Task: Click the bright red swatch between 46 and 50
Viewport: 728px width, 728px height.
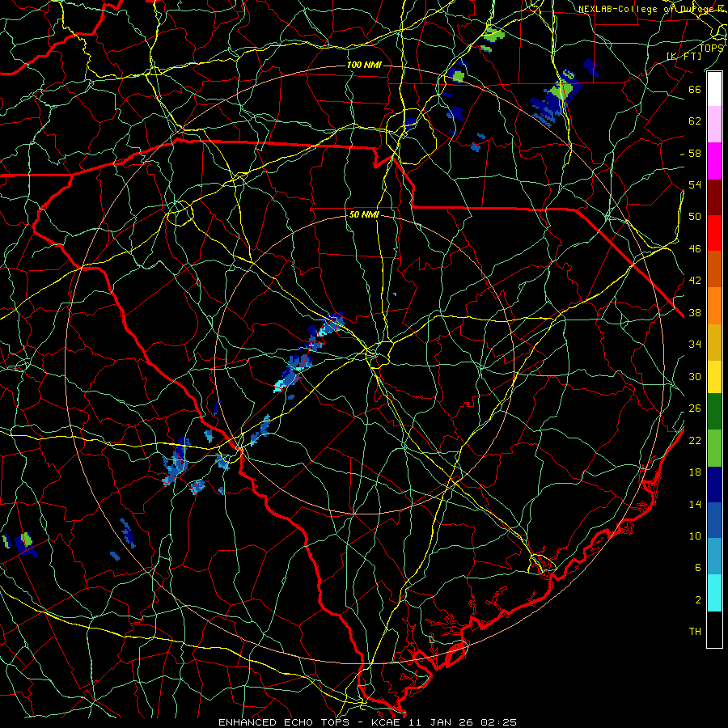Action: pyautogui.click(x=714, y=233)
